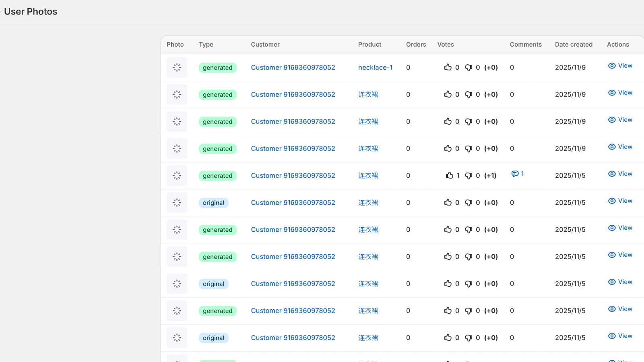
Task: Click thumbs-up icon in the necklace-1 row
Action: 448,67
